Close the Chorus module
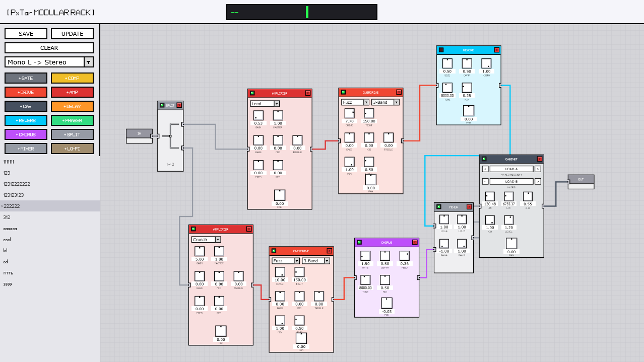Image resolution: width=644 pixels, height=362 pixels. pos(415,242)
